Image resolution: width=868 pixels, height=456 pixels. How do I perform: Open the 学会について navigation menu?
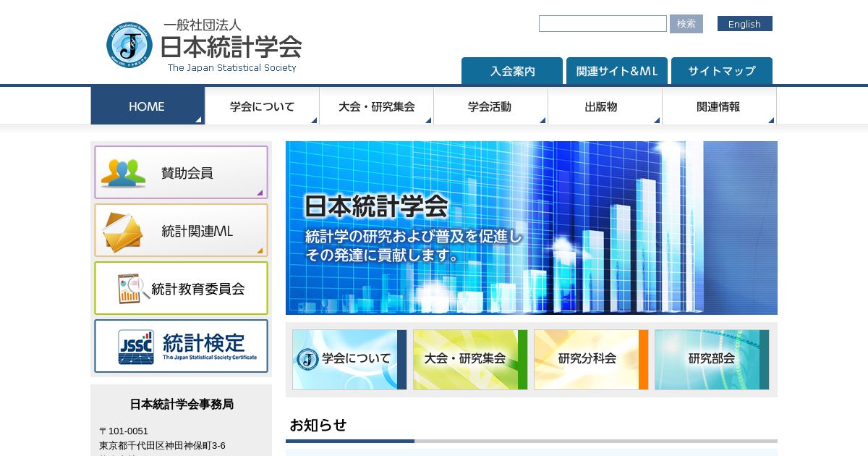(x=262, y=106)
